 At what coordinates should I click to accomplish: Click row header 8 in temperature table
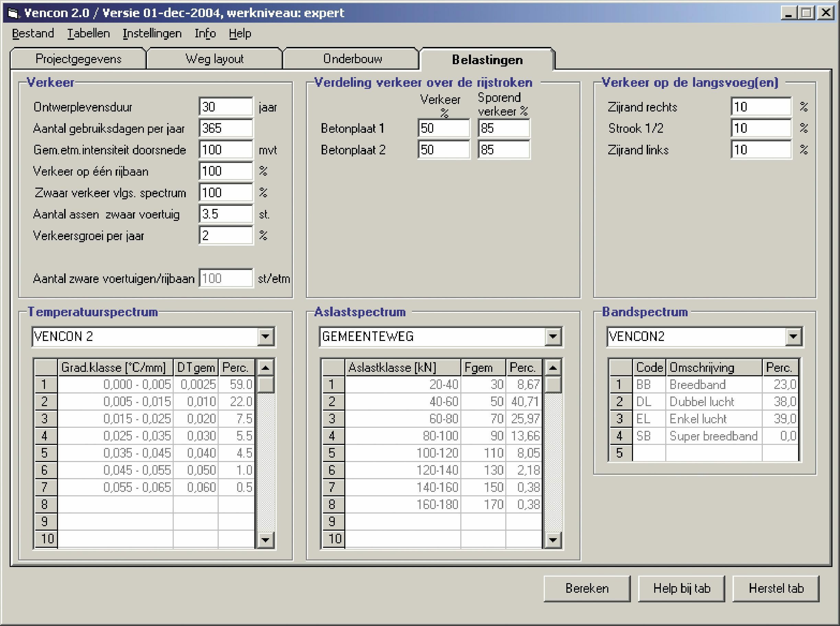(x=46, y=504)
